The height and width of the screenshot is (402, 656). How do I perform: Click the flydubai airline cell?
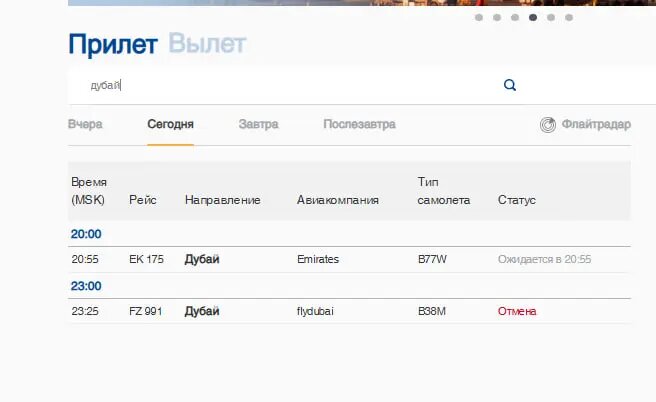315,311
